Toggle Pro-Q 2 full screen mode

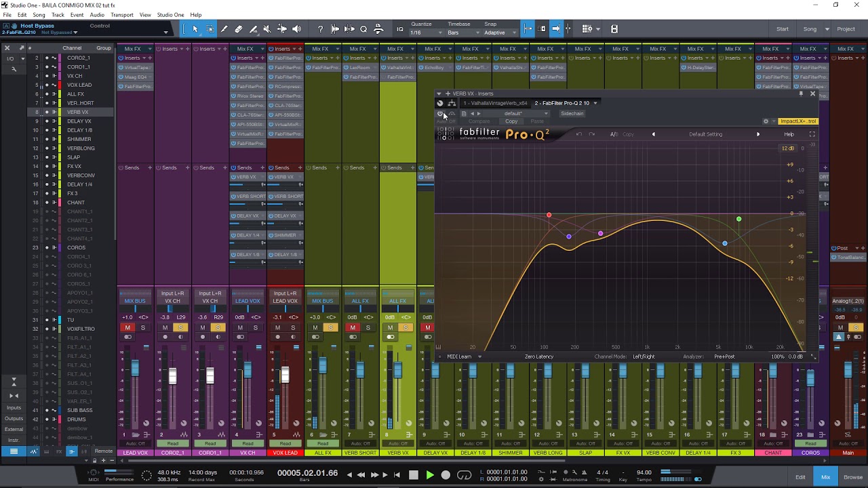[x=812, y=134]
